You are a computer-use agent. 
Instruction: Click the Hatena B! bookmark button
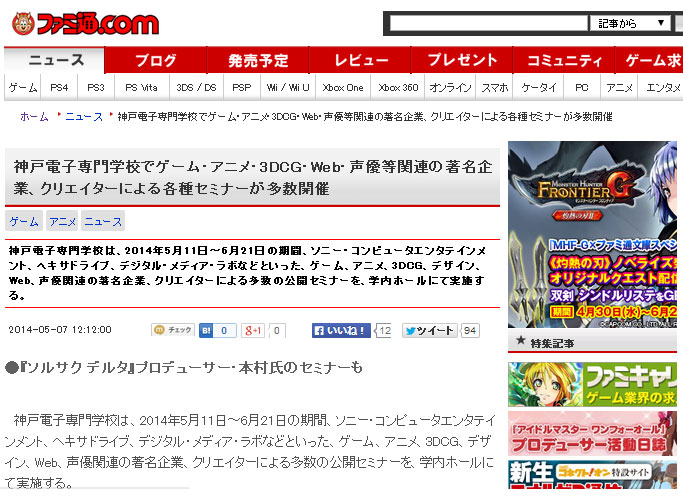click(206, 331)
